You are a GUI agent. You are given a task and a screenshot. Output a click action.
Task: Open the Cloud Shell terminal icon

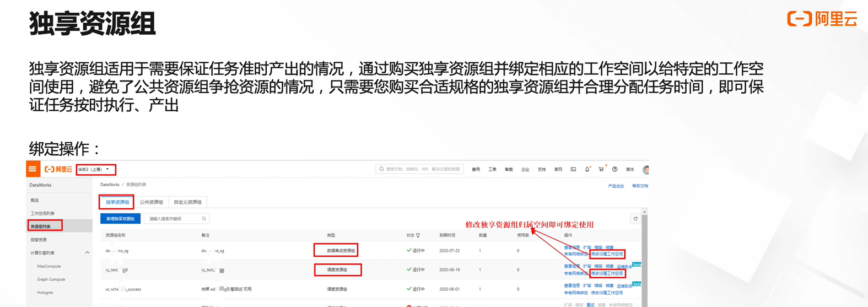(573, 169)
